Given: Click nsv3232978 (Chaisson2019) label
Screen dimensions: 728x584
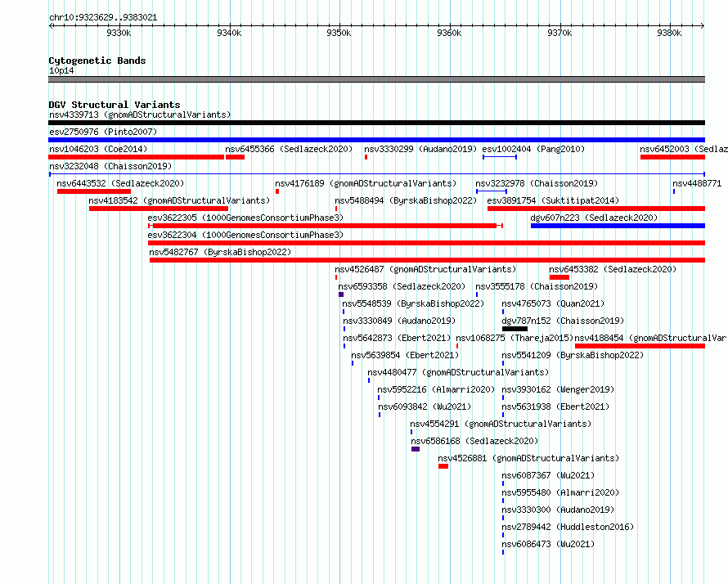Looking at the screenshot, I should (537, 183).
